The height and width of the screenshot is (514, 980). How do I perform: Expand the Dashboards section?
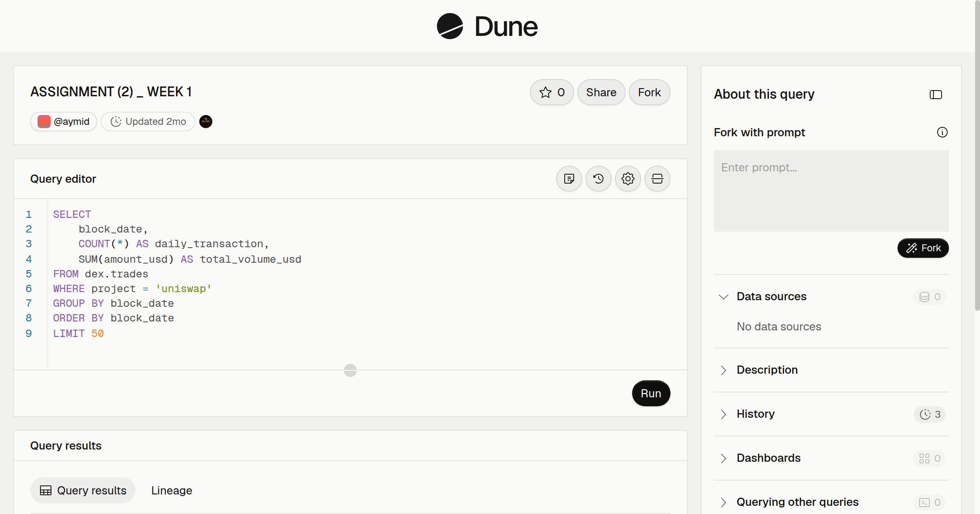723,458
